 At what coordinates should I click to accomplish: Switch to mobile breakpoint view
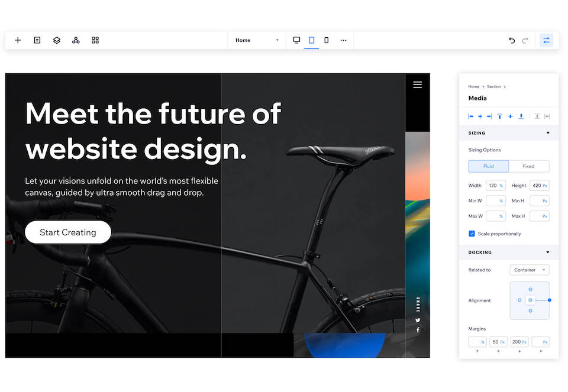(x=327, y=40)
